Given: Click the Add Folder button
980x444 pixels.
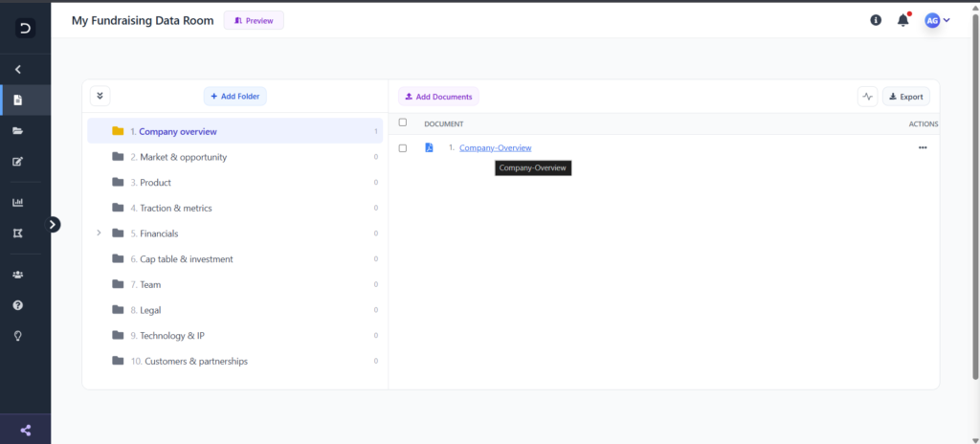Looking at the screenshot, I should tap(235, 97).
